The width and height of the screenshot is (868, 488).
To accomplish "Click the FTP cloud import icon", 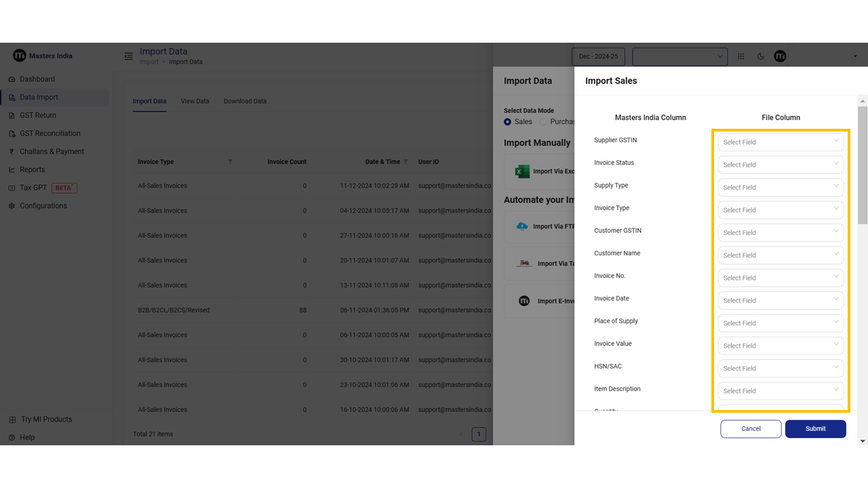I will 522,226.
